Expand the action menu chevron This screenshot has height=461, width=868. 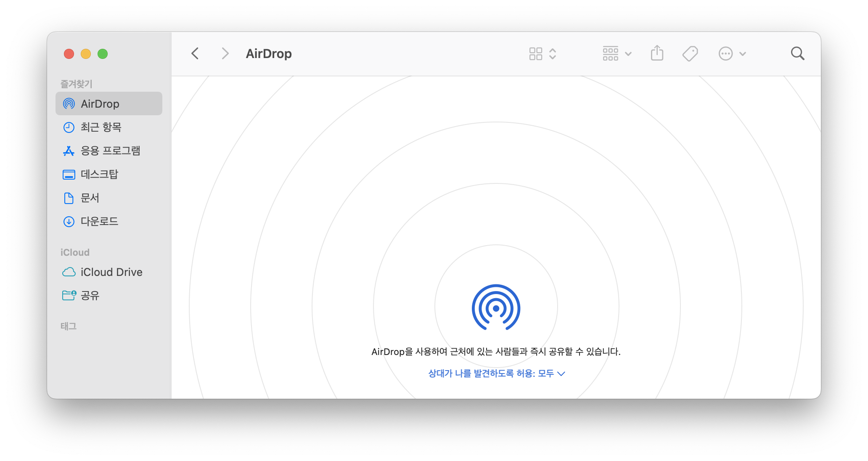[743, 54]
